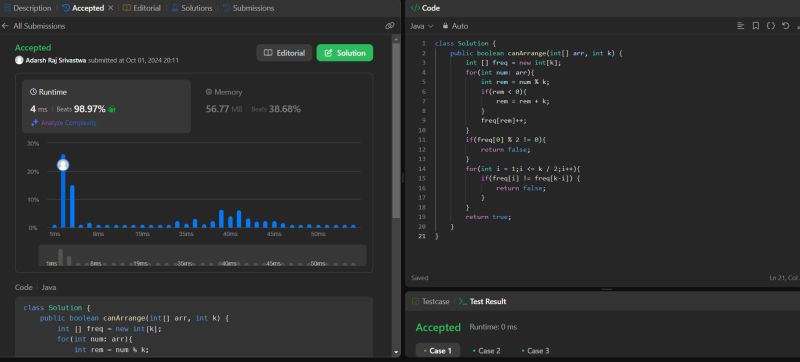The width and height of the screenshot is (800, 362).
Task: Close the Accepted tab
Action: (x=111, y=8)
